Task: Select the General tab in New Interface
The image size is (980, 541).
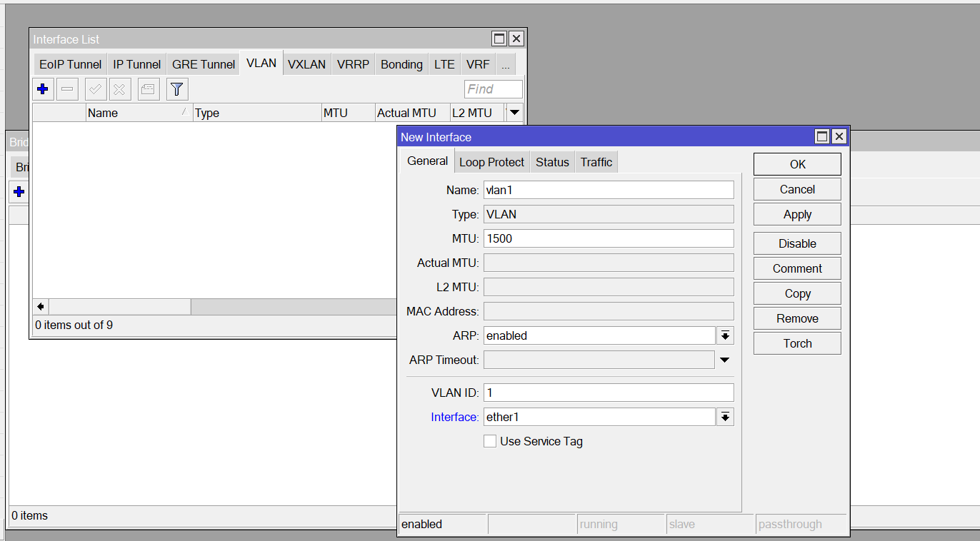Action: click(x=428, y=161)
